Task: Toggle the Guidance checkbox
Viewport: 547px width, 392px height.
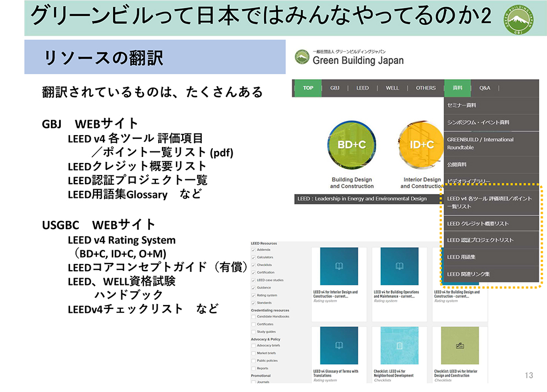Action: click(x=254, y=288)
